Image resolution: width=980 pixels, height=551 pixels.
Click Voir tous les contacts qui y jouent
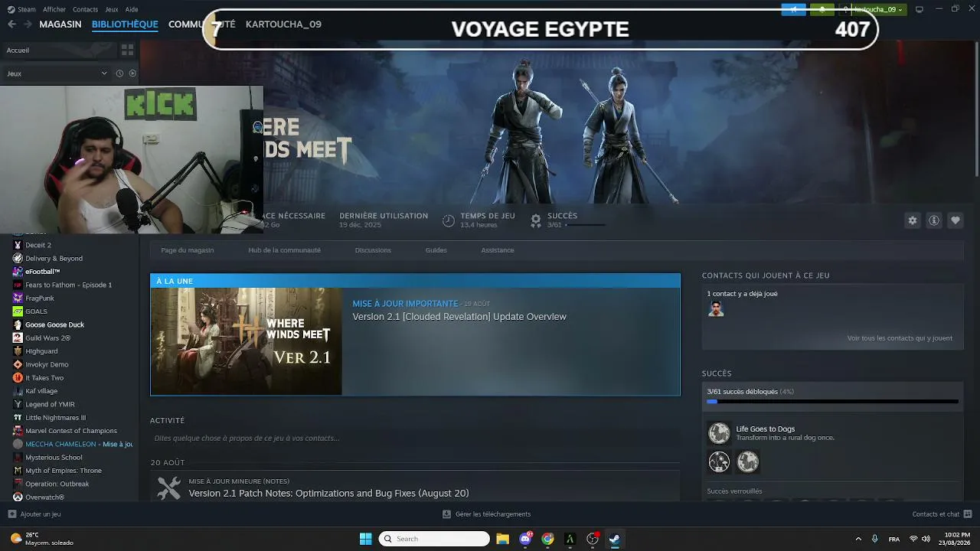900,338
